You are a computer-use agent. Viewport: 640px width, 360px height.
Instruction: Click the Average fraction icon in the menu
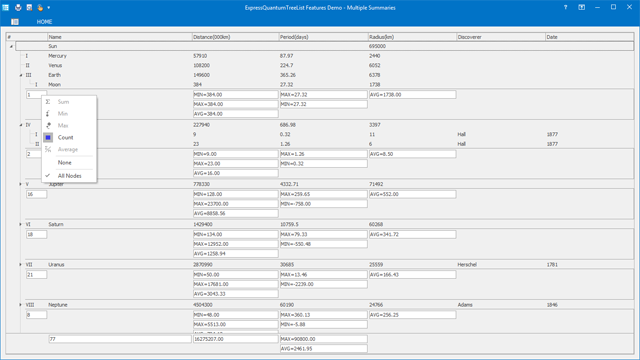coord(48,149)
